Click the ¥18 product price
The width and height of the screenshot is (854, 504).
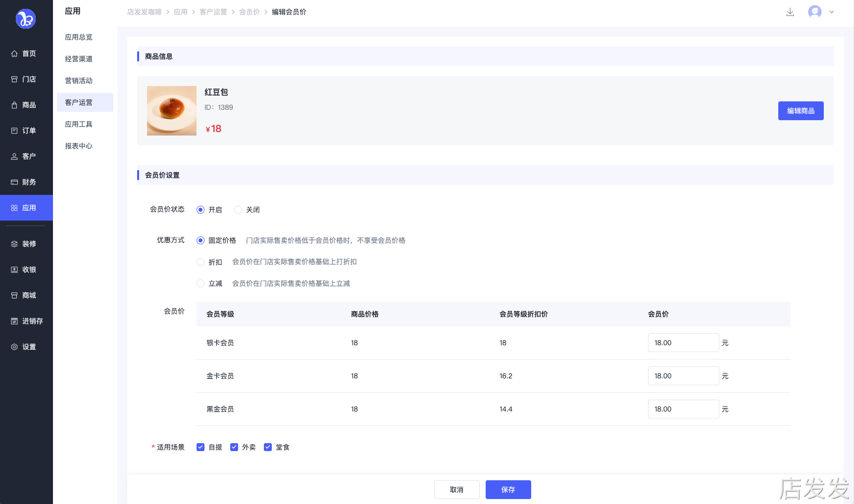213,129
